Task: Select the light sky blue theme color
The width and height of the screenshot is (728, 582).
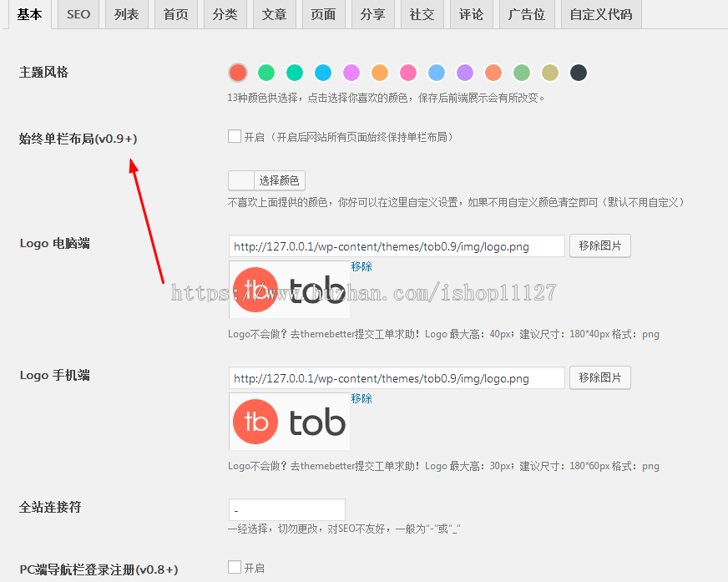Action: click(x=437, y=73)
